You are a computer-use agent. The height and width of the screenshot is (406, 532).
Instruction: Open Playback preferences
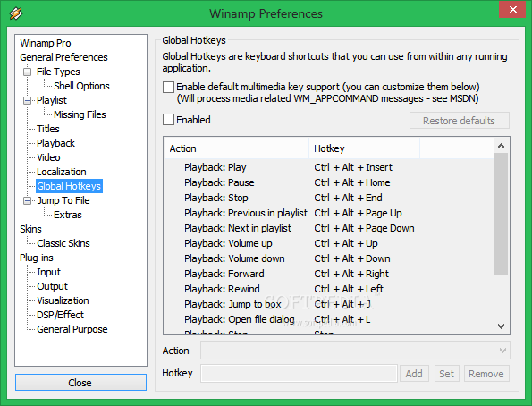pyautogui.click(x=55, y=143)
